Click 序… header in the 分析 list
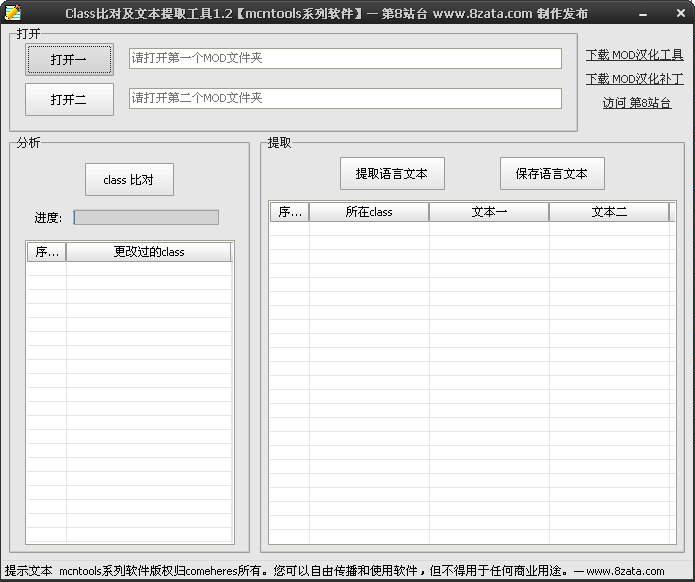Screen dimensions: 695x582 click(x=47, y=252)
